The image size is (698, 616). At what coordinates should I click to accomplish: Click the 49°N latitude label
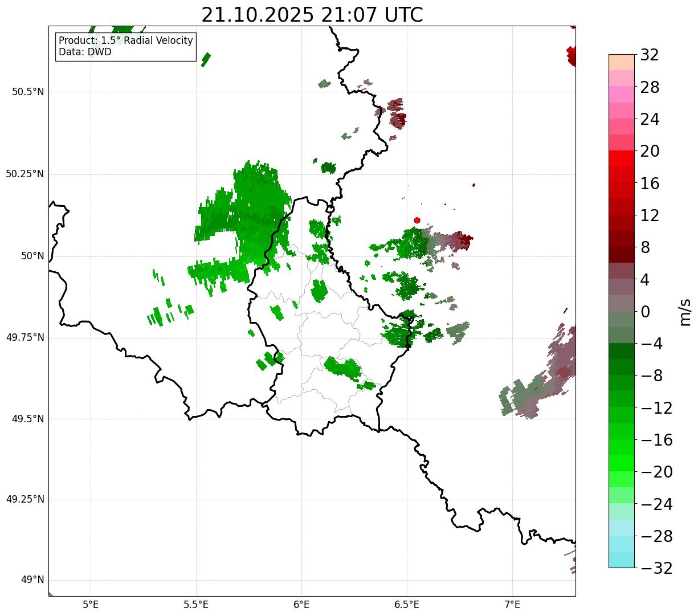tap(32, 580)
